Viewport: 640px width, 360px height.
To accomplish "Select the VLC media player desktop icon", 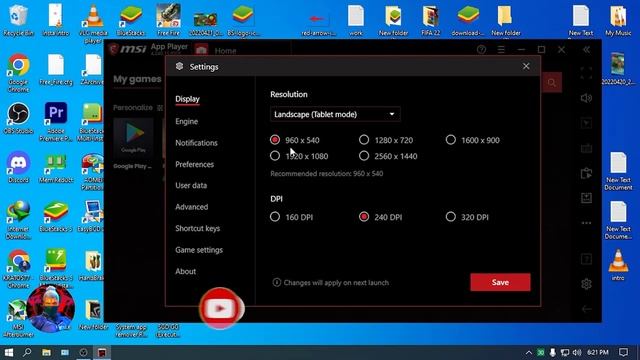I will [x=93, y=23].
